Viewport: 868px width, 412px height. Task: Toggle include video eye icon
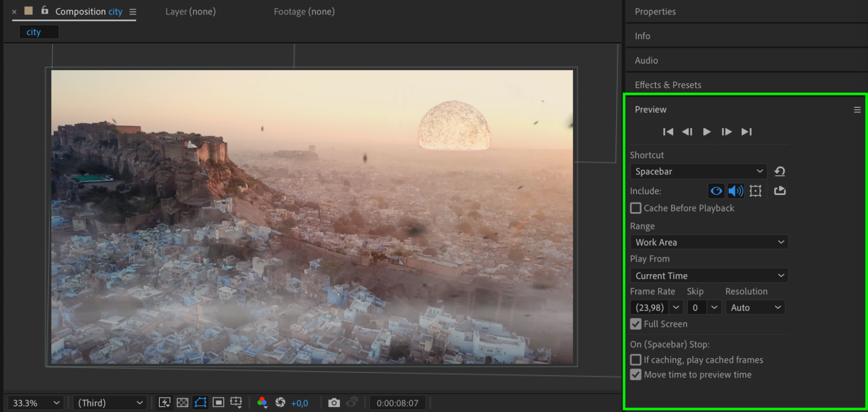coord(716,191)
